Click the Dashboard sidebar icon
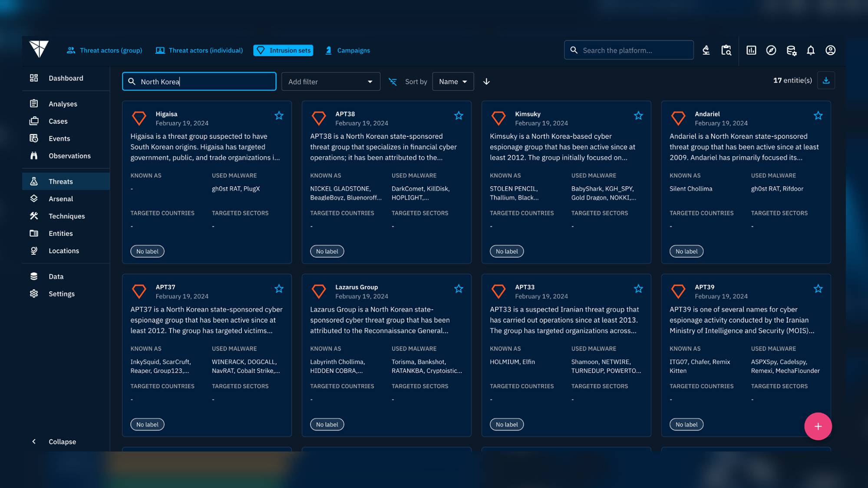The image size is (868, 488). [x=34, y=78]
